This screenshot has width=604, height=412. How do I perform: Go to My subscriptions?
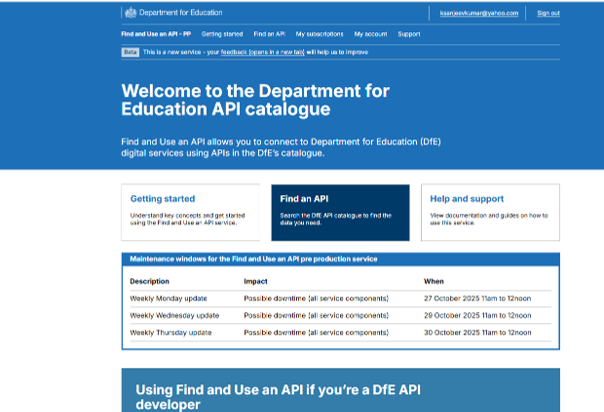tap(319, 34)
